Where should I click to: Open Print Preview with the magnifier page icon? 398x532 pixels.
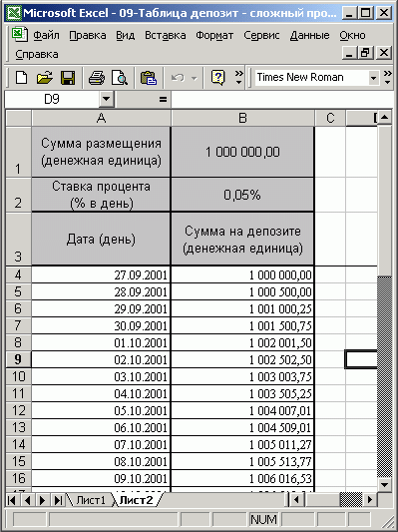120,78
